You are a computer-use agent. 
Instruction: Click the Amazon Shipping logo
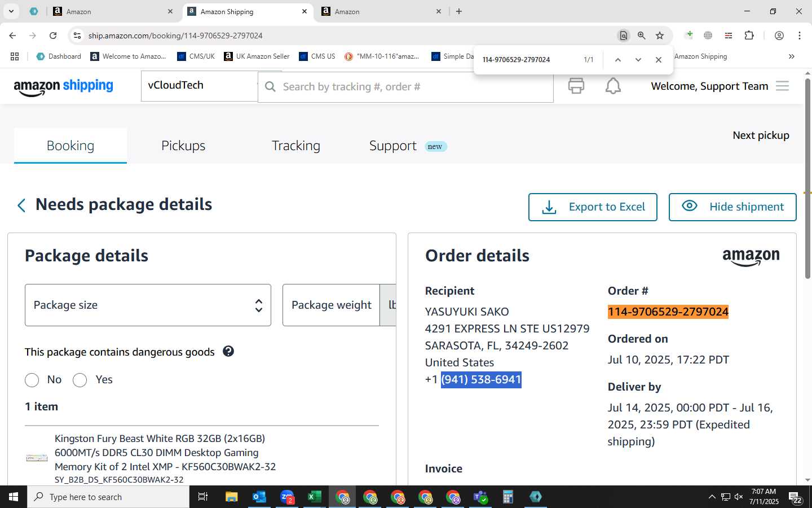coord(63,86)
